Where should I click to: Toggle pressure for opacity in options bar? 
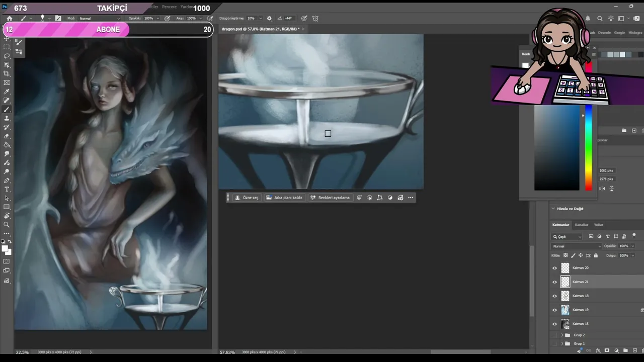click(x=167, y=19)
